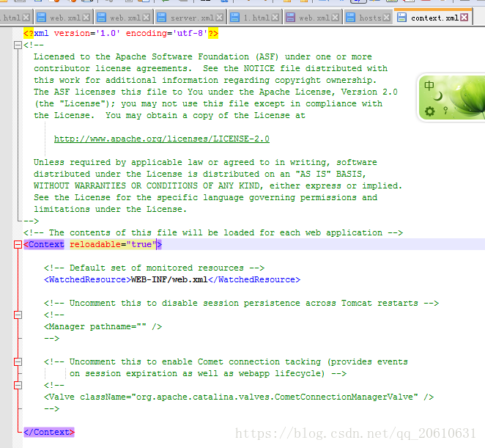Viewport: 485px width, 448px height.
Task: Click the reloadable="true" attribute
Action: coord(113,244)
